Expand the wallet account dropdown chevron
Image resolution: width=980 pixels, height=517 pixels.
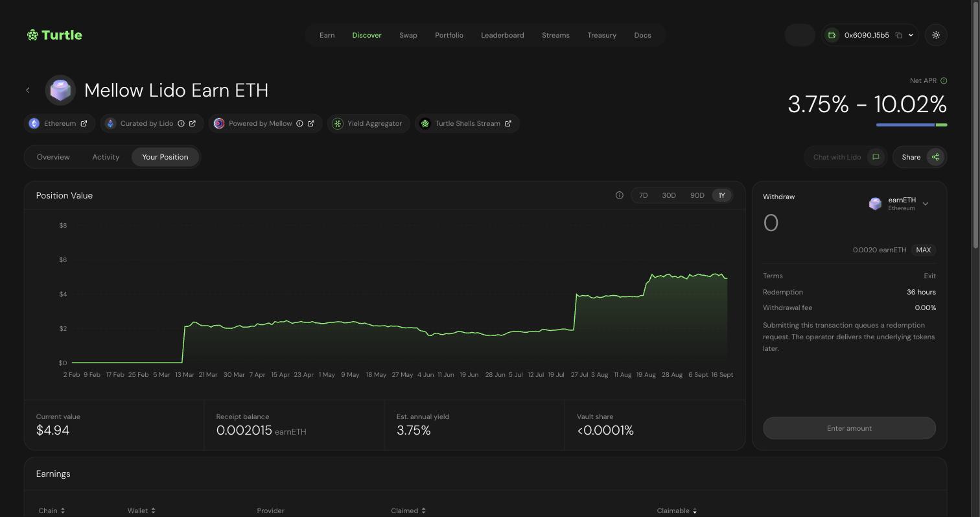click(x=911, y=35)
